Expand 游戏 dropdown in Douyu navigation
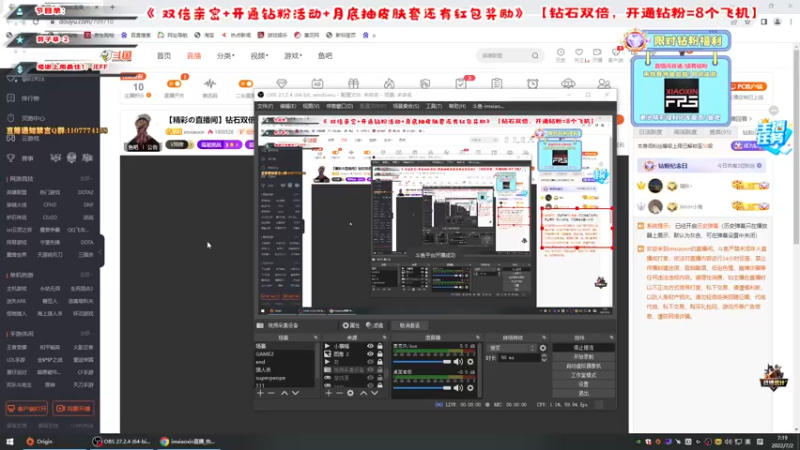Screen dimensions: 800x450 click(x=293, y=56)
